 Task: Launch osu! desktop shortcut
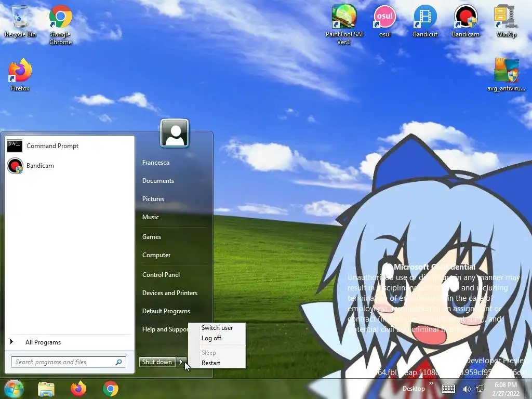tap(385, 20)
